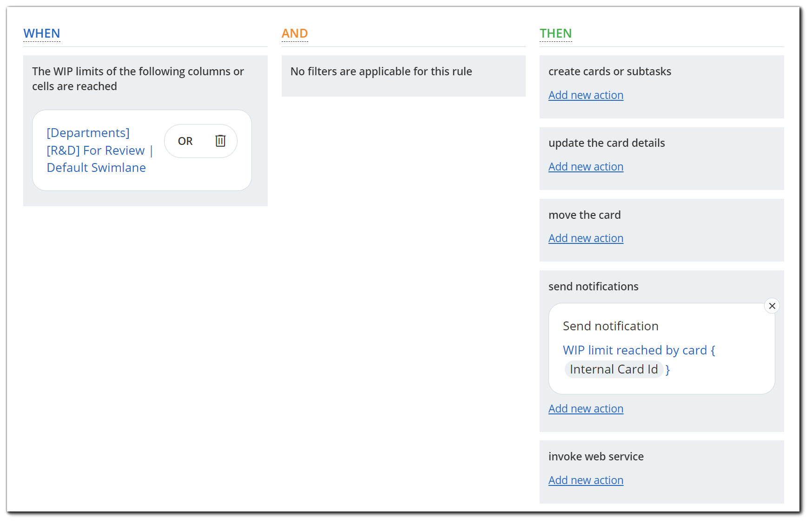This screenshot has width=812, height=524.
Task: Select the Internal Card Id token
Action: [x=614, y=369]
